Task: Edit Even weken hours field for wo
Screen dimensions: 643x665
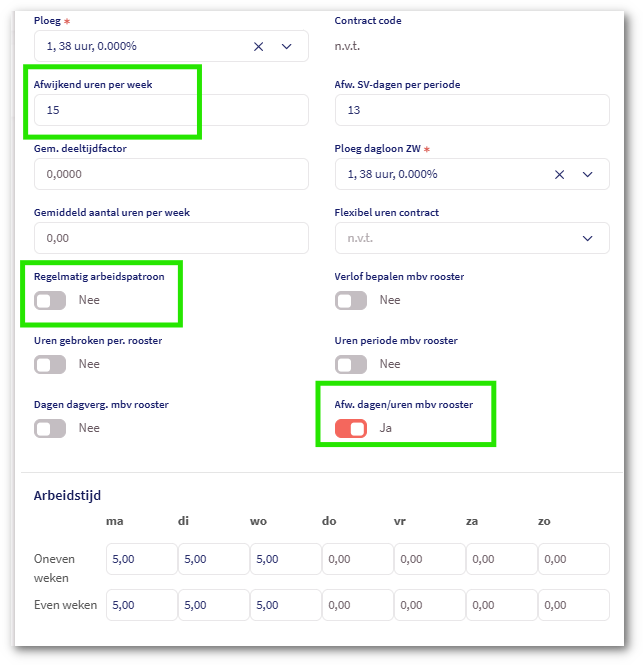Action: click(285, 605)
